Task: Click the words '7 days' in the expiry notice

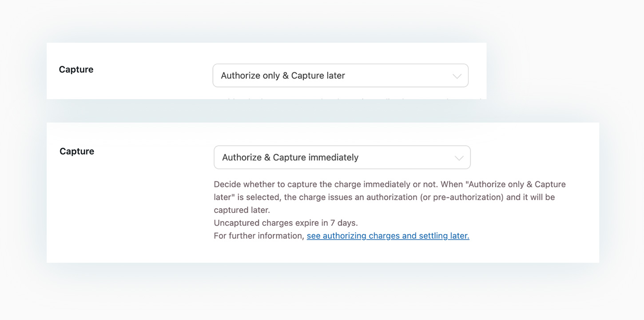Action: click(x=344, y=223)
